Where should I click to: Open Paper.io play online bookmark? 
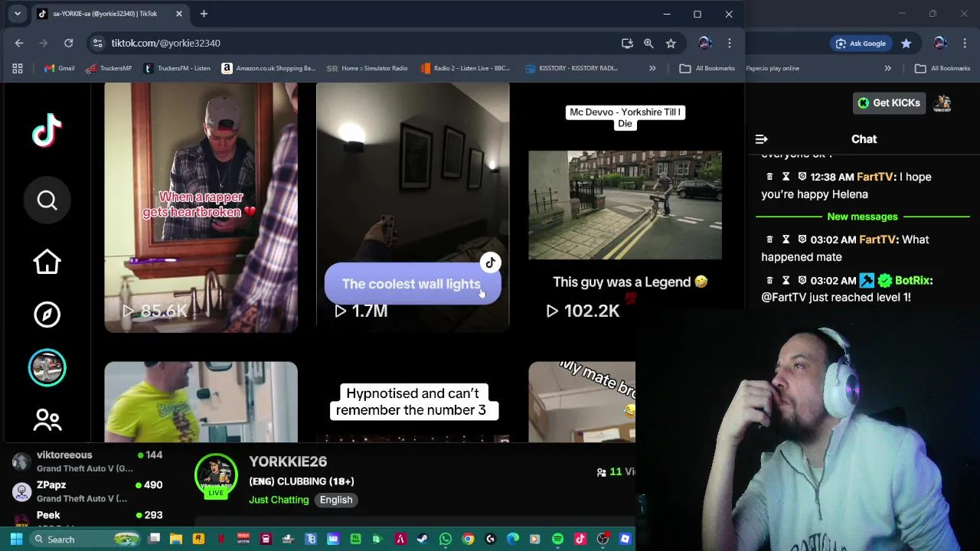tap(773, 68)
